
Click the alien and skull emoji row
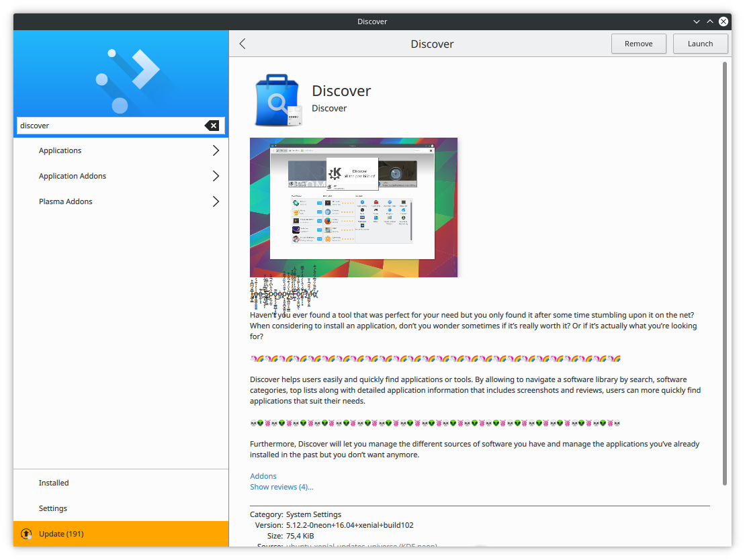(435, 423)
